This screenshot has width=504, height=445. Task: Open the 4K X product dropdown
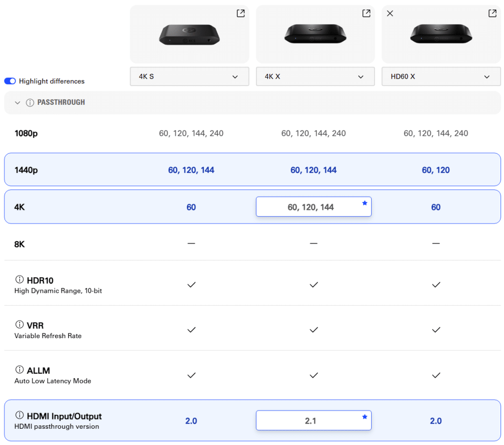[315, 77]
